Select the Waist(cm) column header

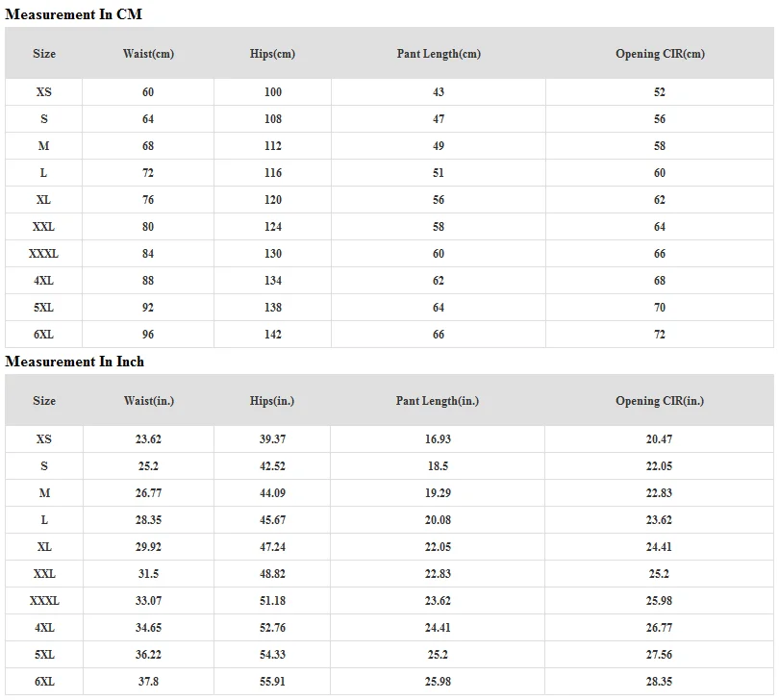pos(148,54)
